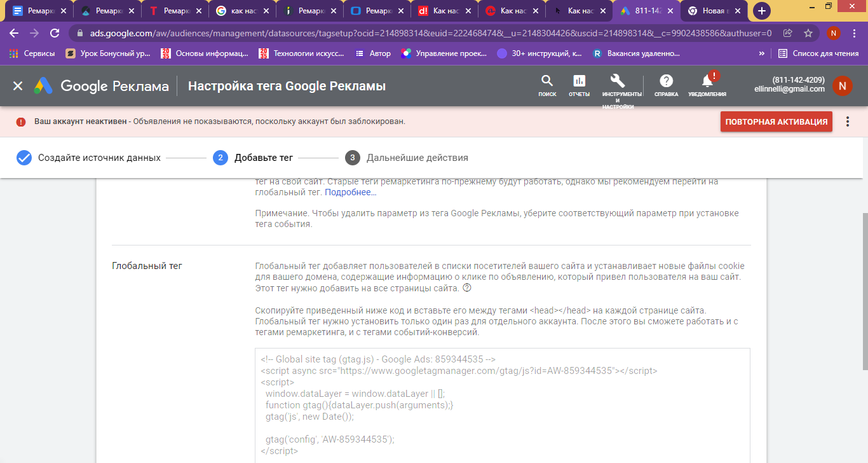Open the three-dot menu in alert banner

848,121
